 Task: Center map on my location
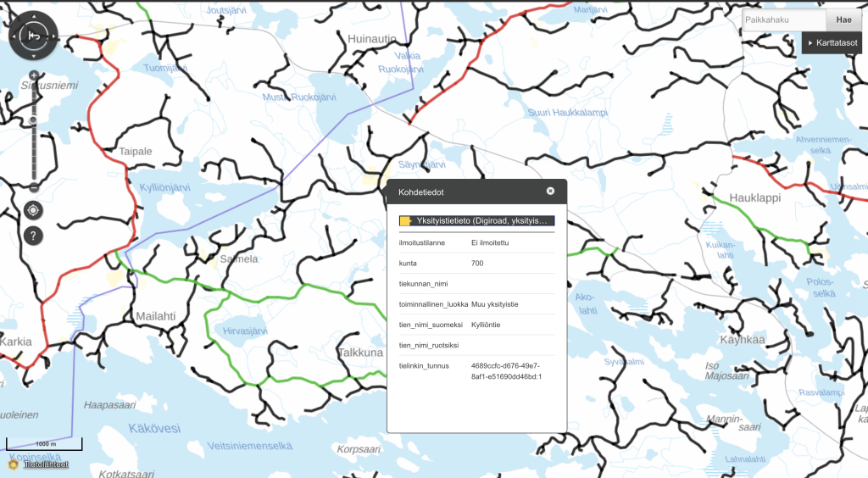click(33, 210)
